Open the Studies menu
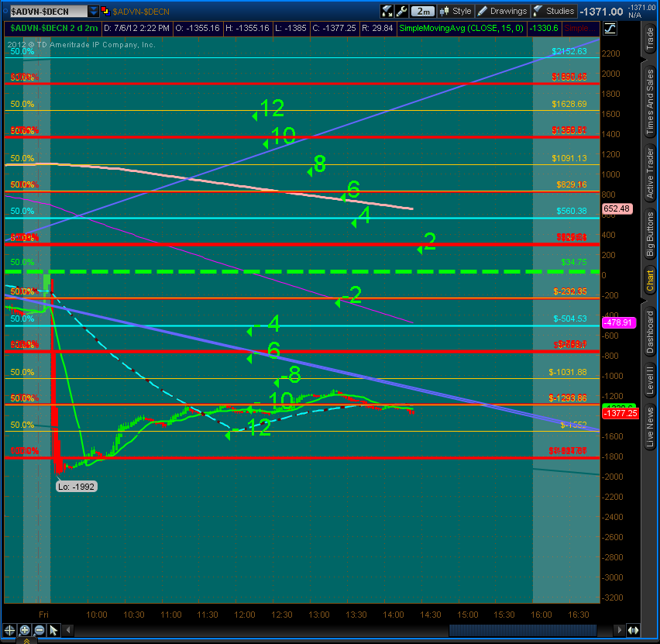The width and height of the screenshot is (660, 644). coord(554,11)
